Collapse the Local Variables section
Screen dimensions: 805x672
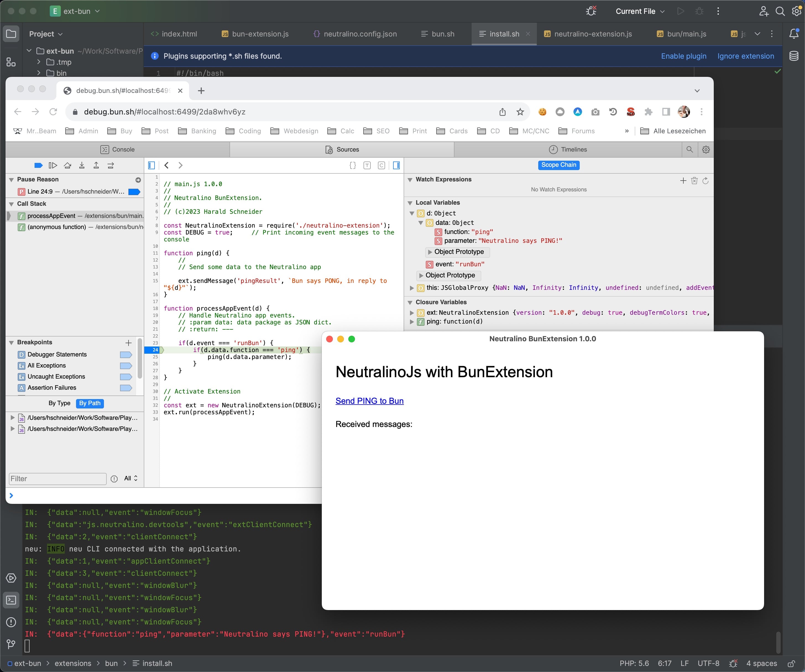coord(410,203)
